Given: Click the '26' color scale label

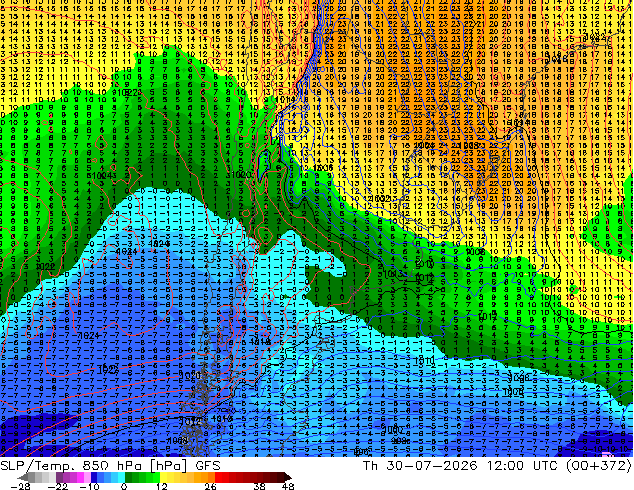Looking at the screenshot, I should pyautogui.click(x=210, y=486).
